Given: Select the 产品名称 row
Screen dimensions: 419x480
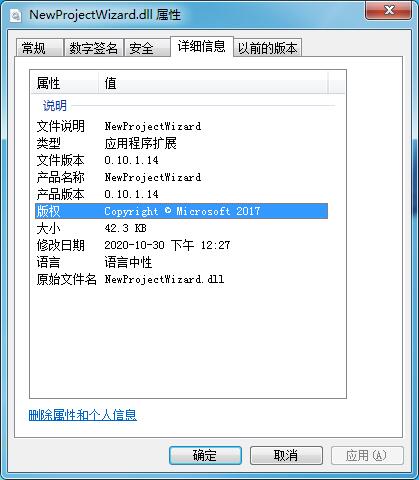Looking at the screenshot, I should tap(181, 177).
